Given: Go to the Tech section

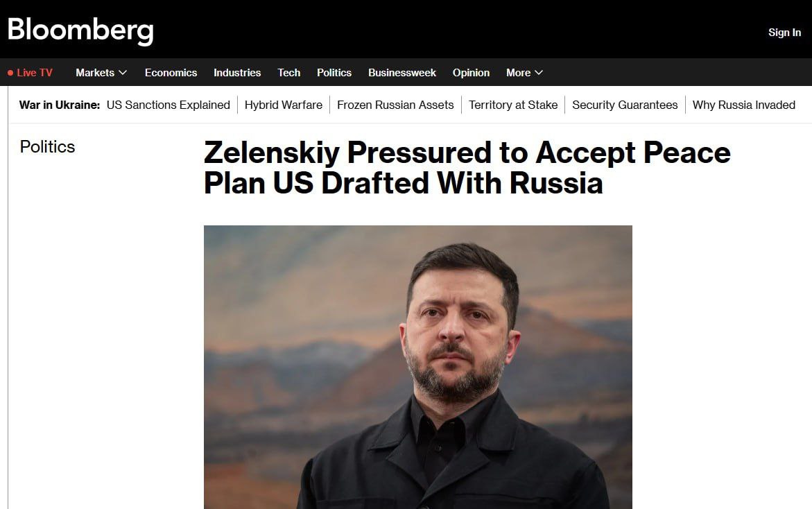Looking at the screenshot, I should (x=289, y=73).
